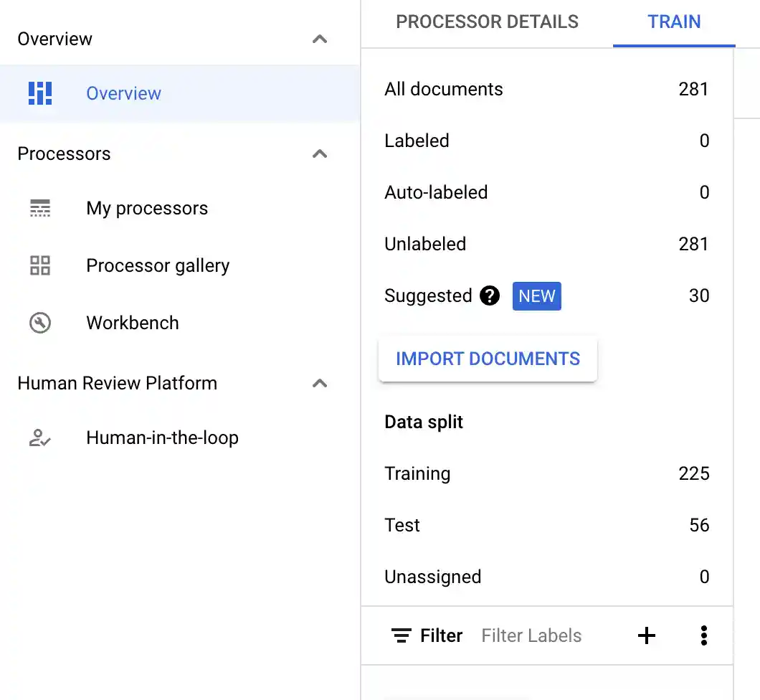Open the help tooltip next to Suggested
The width and height of the screenshot is (760, 700).
coord(490,295)
